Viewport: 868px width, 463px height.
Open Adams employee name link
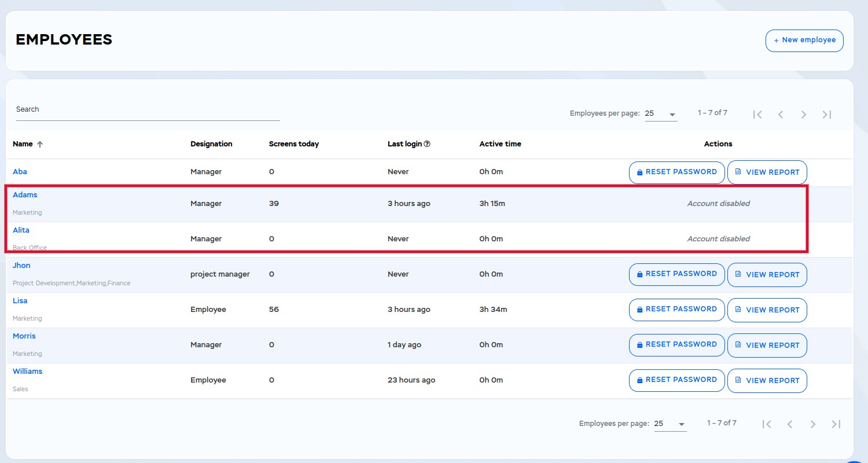[25, 195]
